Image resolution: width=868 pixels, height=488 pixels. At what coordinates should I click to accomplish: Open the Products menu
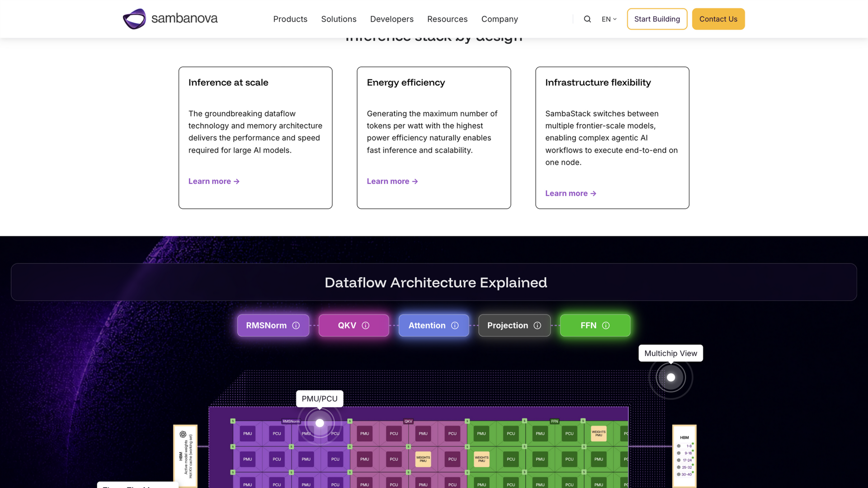[x=290, y=19]
